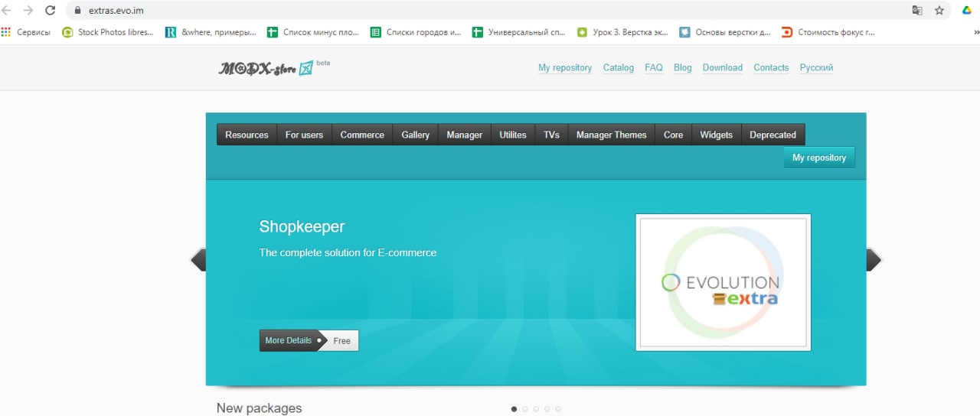Viewport: 980px width, 416px height.
Task: Open the Стоимость фокус bookmark
Action: [x=828, y=32]
